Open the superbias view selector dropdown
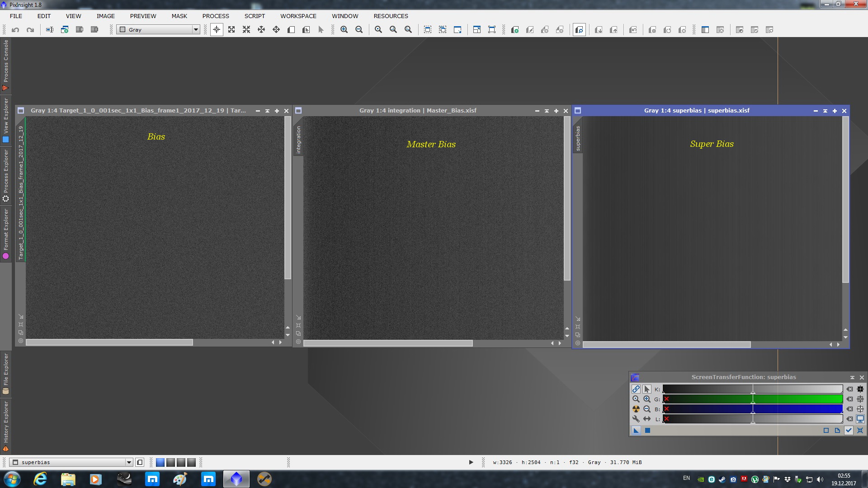 point(71,462)
